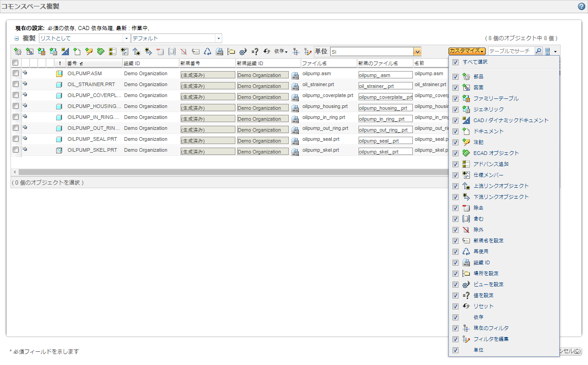
Task: Click the upstream link objects toolbar icon
Action: [x=136, y=51]
